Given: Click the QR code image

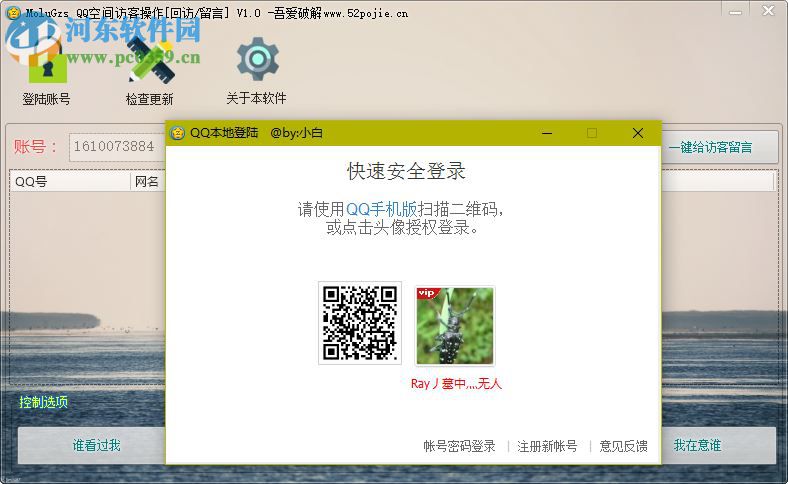Looking at the screenshot, I should tap(359, 323).
